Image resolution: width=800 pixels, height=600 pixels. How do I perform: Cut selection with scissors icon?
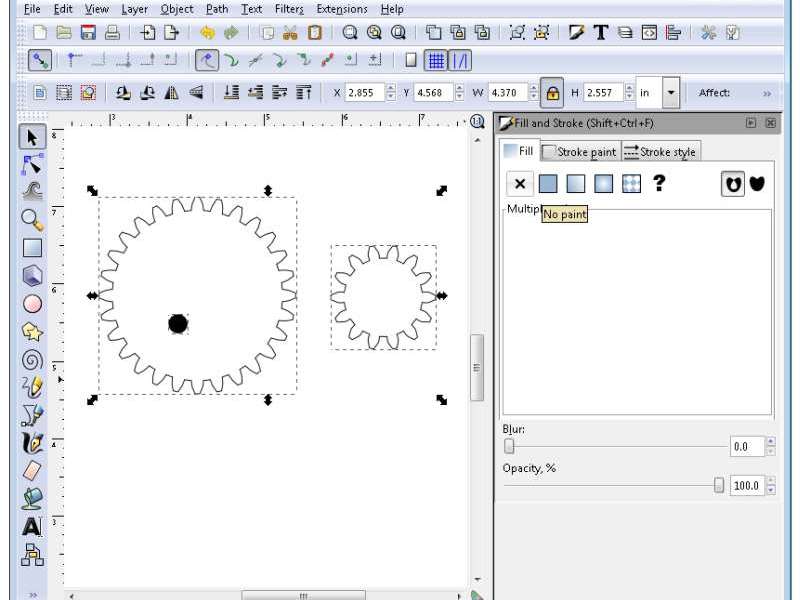point(290,33)
